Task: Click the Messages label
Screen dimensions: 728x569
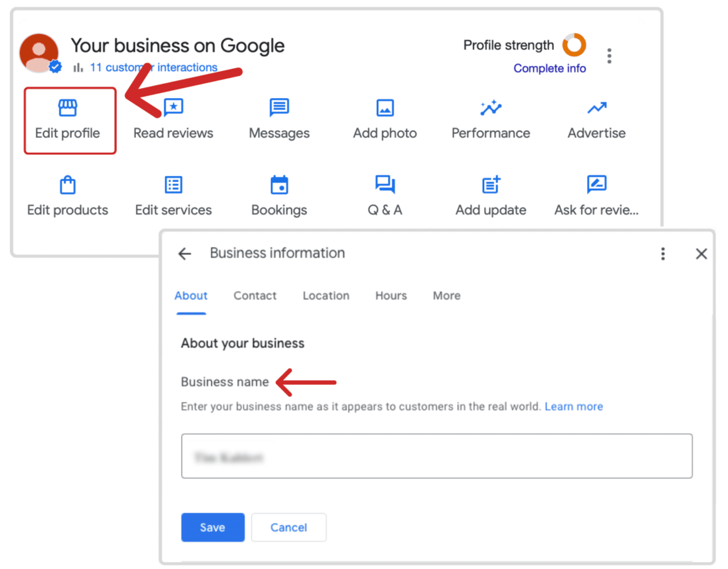Action: click(279, 134)
